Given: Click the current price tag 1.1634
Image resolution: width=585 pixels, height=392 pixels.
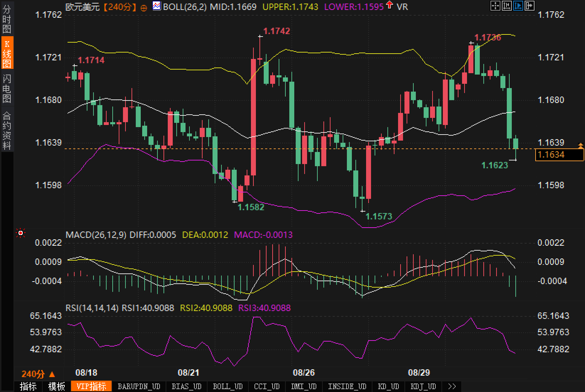Looking at the screenshot, I should pos(559,154).
